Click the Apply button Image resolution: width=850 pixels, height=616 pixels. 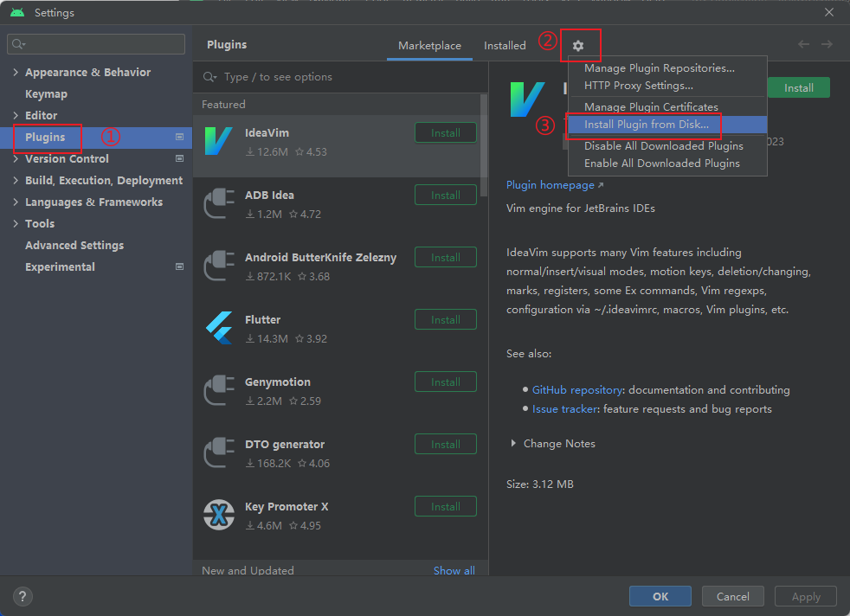point(806,596)
